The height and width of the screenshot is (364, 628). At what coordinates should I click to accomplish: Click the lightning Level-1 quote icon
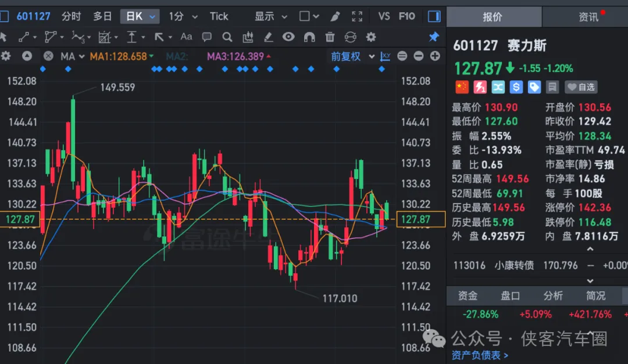[480, 87]
